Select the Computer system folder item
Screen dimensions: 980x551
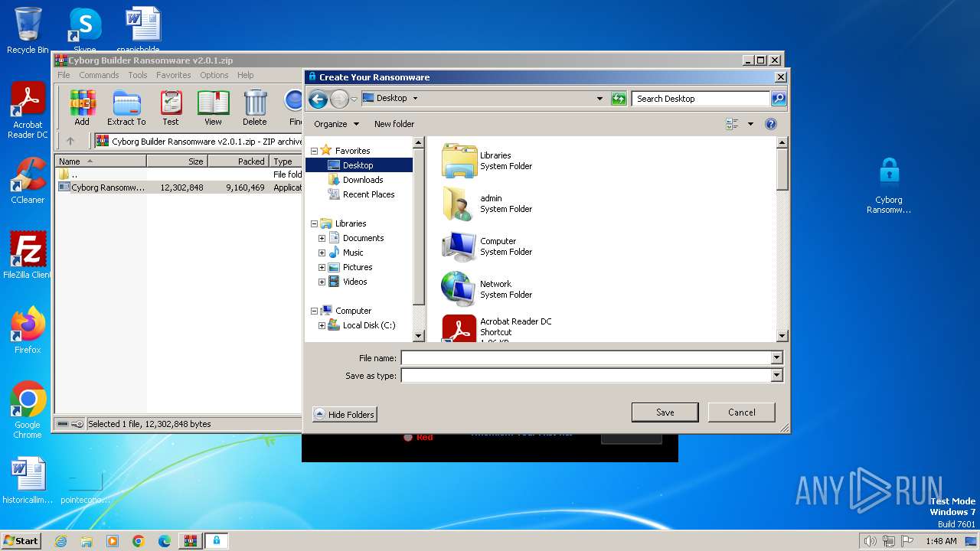(488, 246)
